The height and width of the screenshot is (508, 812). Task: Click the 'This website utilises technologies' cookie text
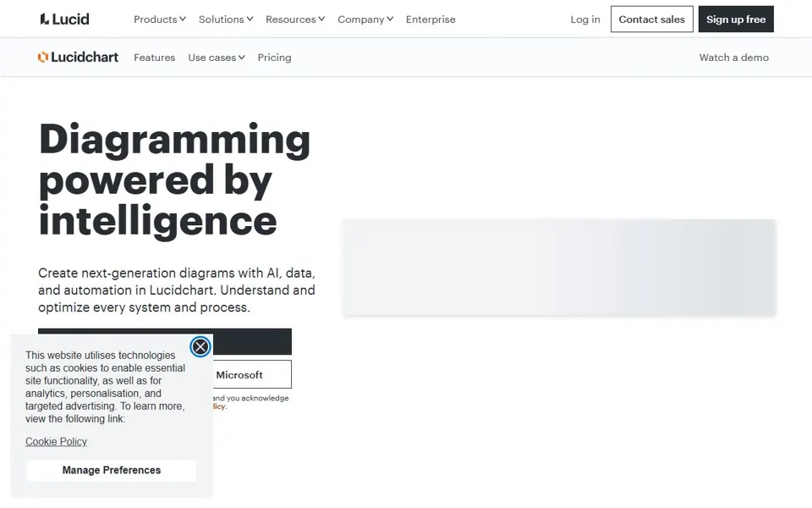pyautogui.click(x=105, y=387)
